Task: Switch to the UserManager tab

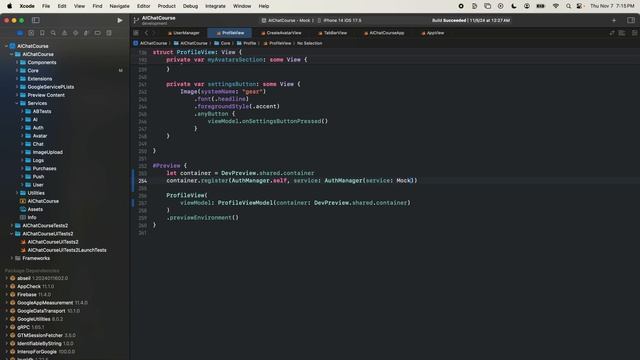Action: (x=184, y=33)
